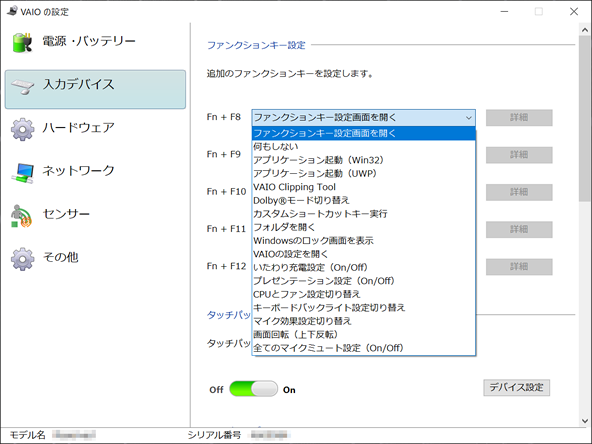The width and height of the screenshot is (592, 444).
Task: Click the VAIO app icon in title bar
Action: (x=12, y=11)
